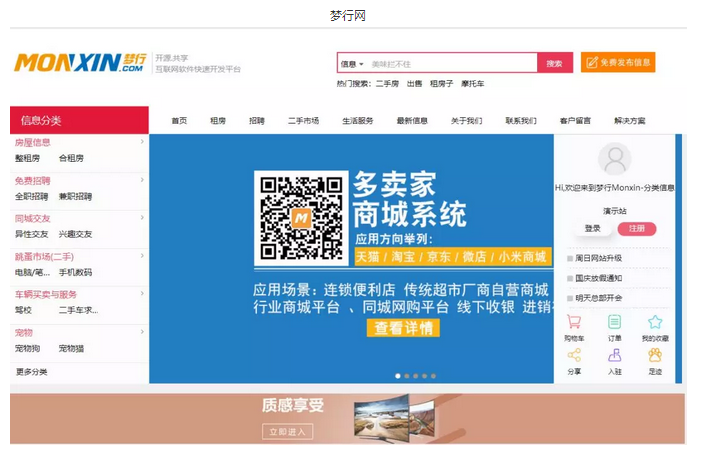702x456 pixels.
Task: Select the third carousel dot
Action: [x=415, y=376]
